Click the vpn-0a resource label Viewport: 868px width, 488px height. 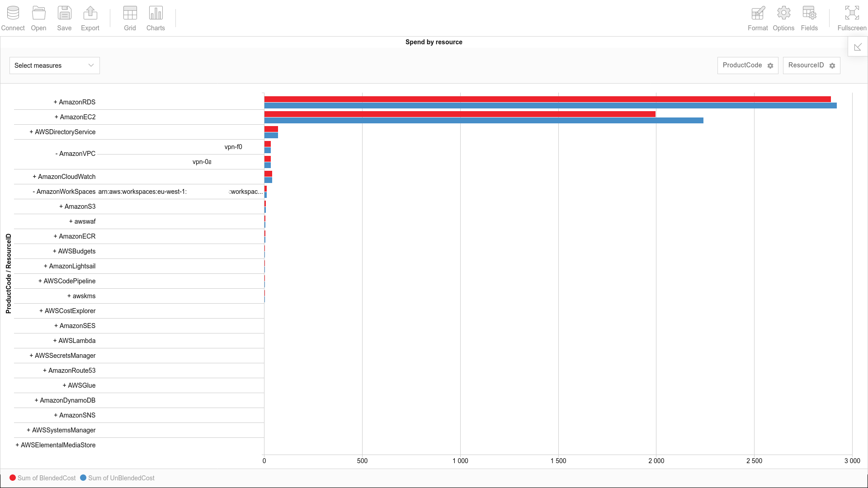[x=202, y=162]
